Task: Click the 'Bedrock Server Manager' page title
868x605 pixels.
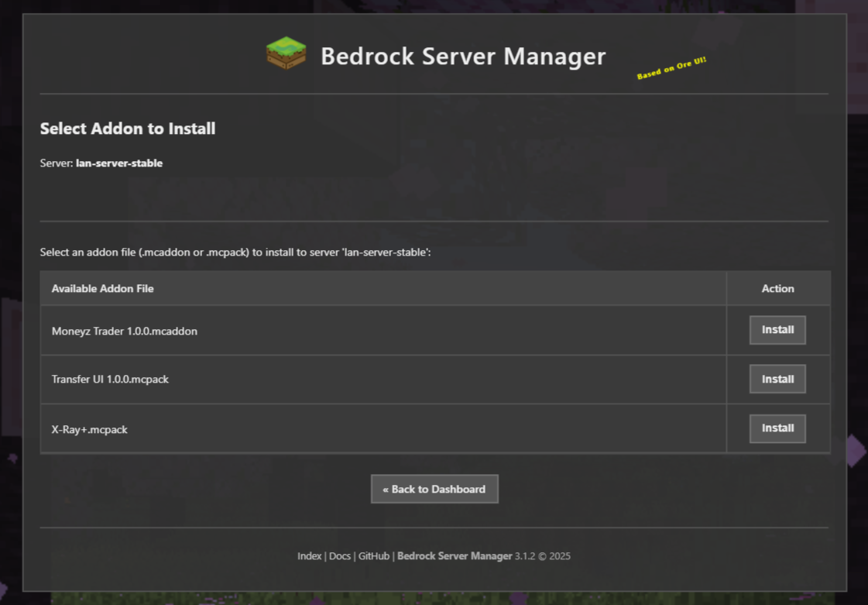Action: (x=463, y=56)
